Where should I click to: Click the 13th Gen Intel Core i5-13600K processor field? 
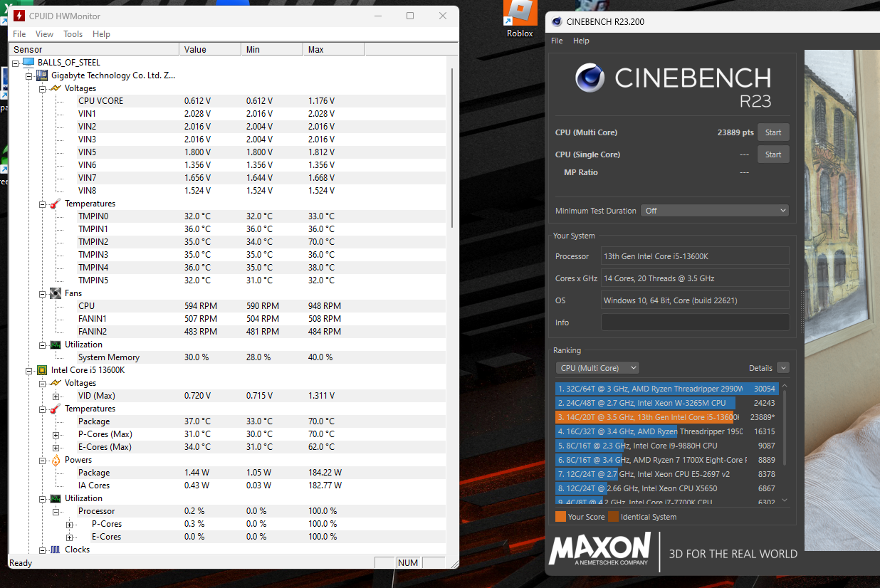695,256
